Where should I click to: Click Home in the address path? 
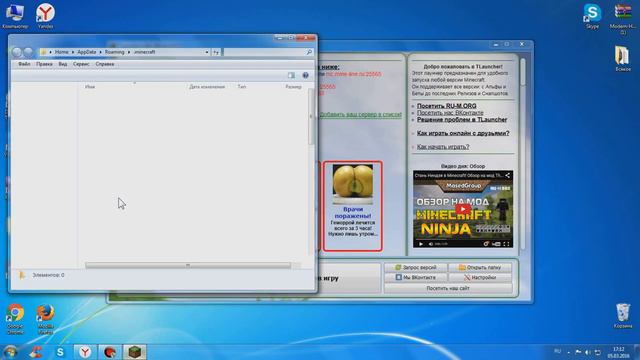coord(62,52)
